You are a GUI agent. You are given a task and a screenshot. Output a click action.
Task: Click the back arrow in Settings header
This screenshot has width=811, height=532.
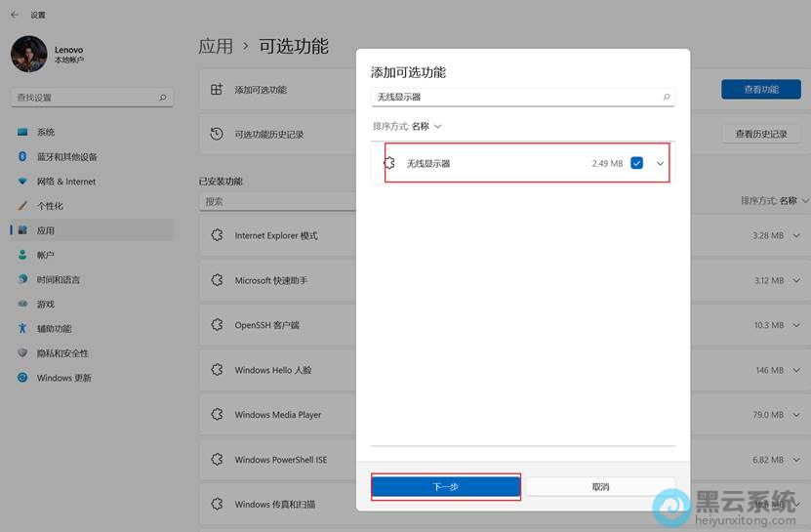[14, 15]
